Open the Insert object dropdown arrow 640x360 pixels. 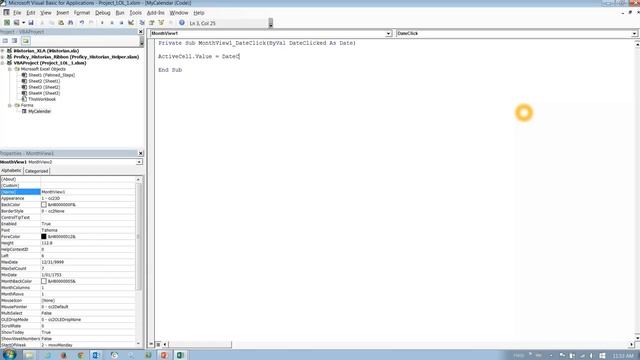tap(23, 23)
